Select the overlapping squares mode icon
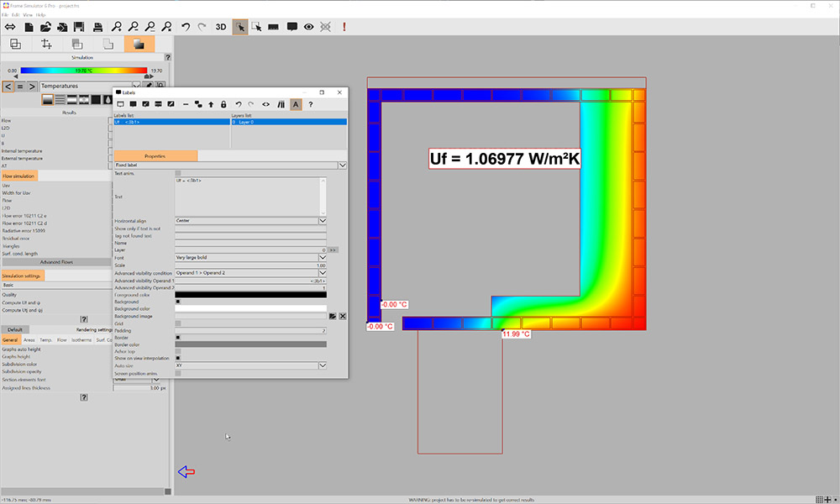 click(x=15, y=44)
